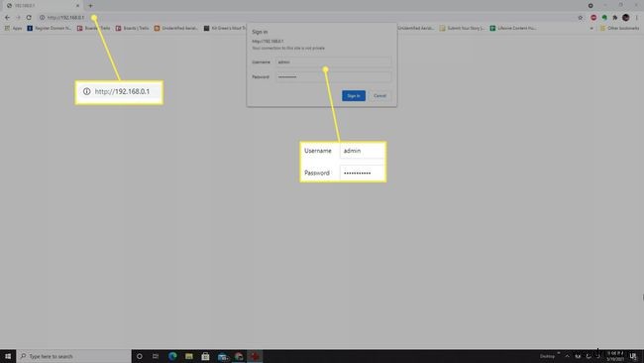Open the red extension icon in toolbar

click(x=593, y=18)
